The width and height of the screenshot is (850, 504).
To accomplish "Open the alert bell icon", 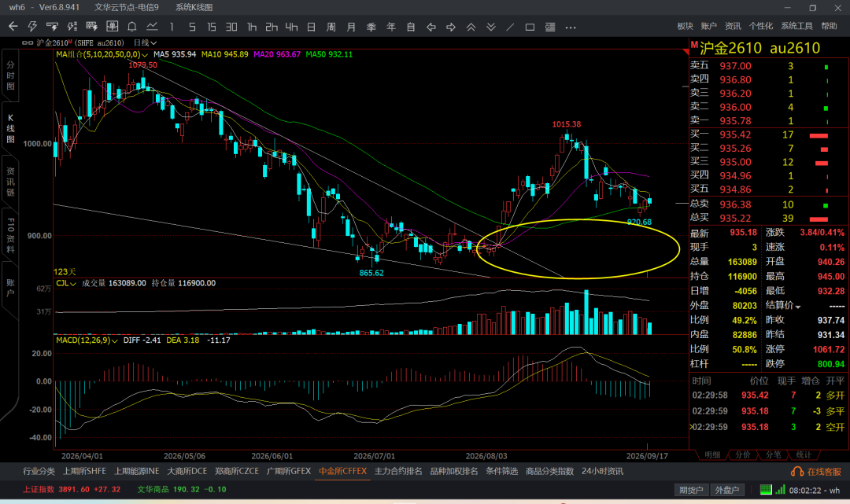I will (x=131, y=27).
